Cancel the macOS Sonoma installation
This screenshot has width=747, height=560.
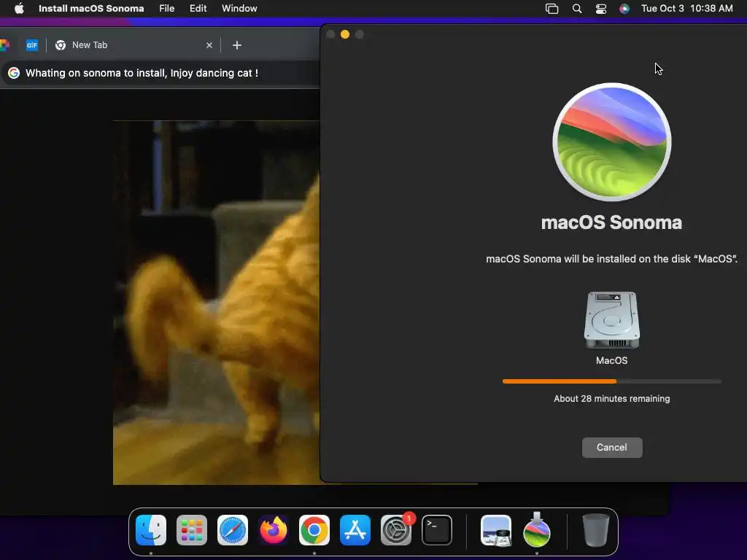click(612, 447)
